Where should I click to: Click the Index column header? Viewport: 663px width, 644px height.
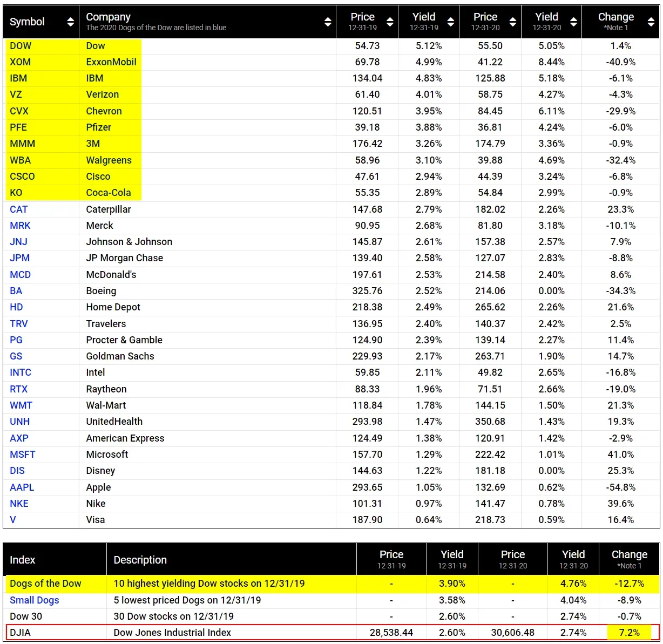coord(22,560)
